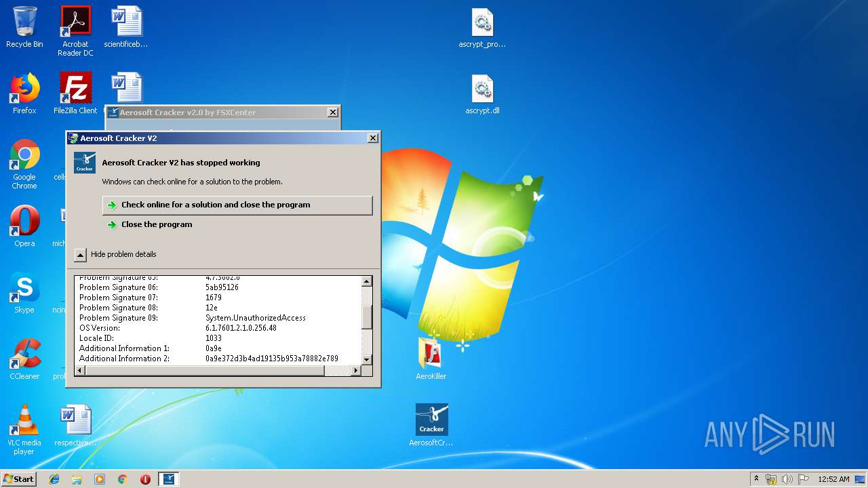Select the Problem Signature 07 row
The height and width of the screenshot is (488, 868).
pos(218,298)
